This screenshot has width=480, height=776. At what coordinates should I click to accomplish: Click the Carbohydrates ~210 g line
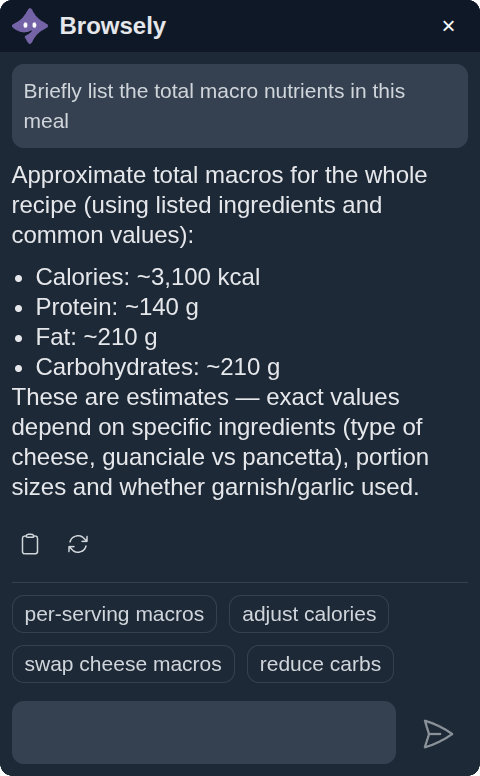click(x=157, y=367)
